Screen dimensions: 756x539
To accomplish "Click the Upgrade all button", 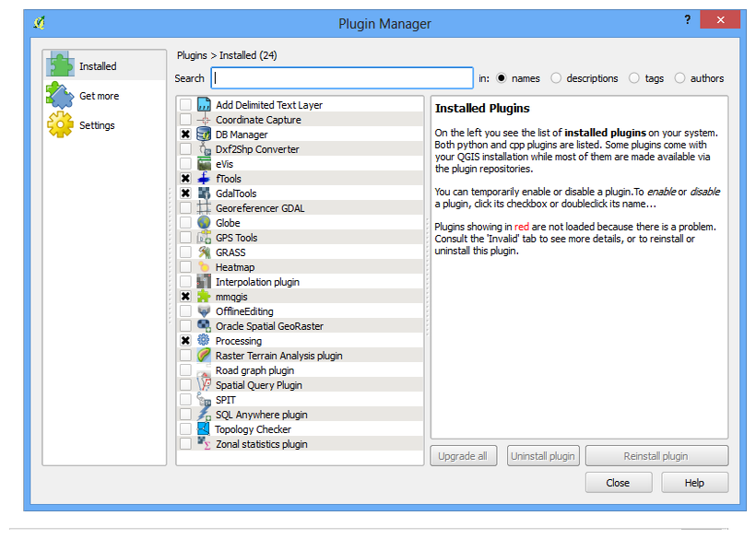I will tap(463, 456).
